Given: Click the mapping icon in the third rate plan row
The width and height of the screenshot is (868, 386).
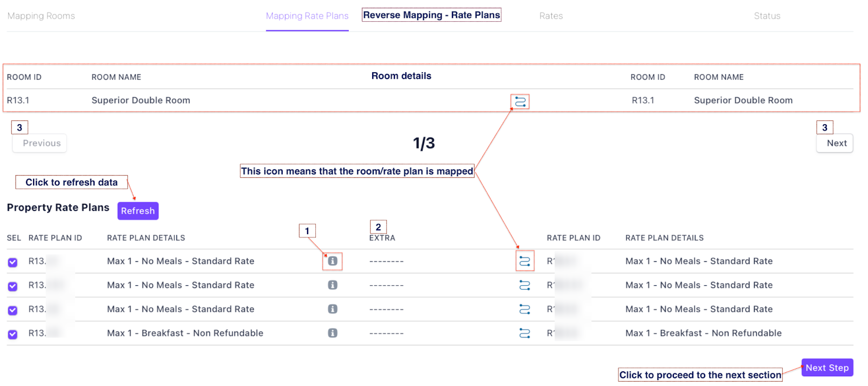Looking at the screenshot, I should [525, 309].
